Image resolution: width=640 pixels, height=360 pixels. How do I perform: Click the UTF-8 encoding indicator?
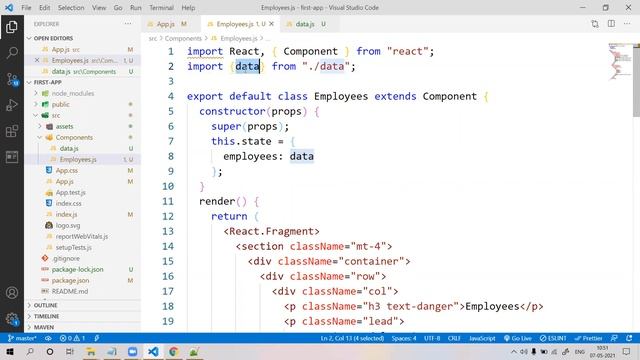(432, 338)
